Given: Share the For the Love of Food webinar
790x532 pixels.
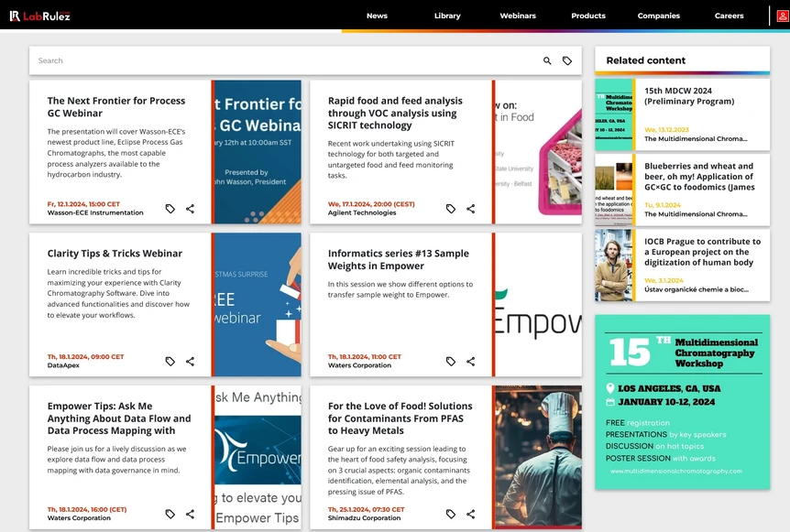Looking at the screenshot, I should tap(470, 514).
